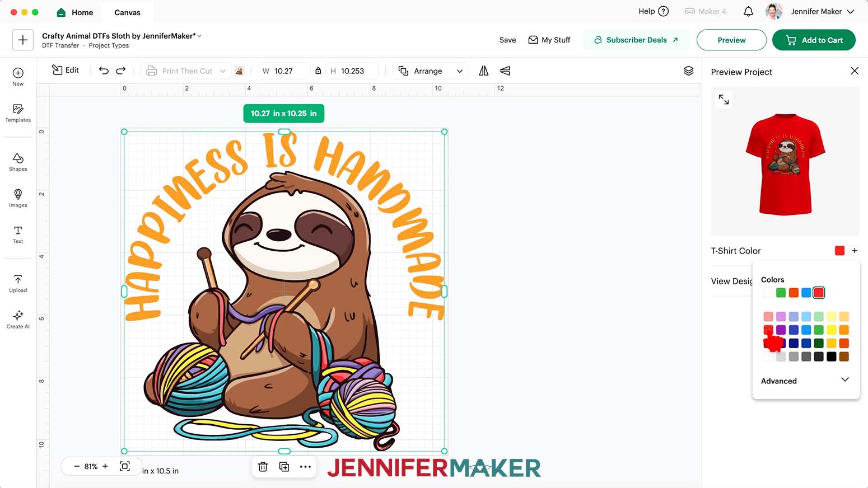Choose the dark green color swatch

[819, 343]
